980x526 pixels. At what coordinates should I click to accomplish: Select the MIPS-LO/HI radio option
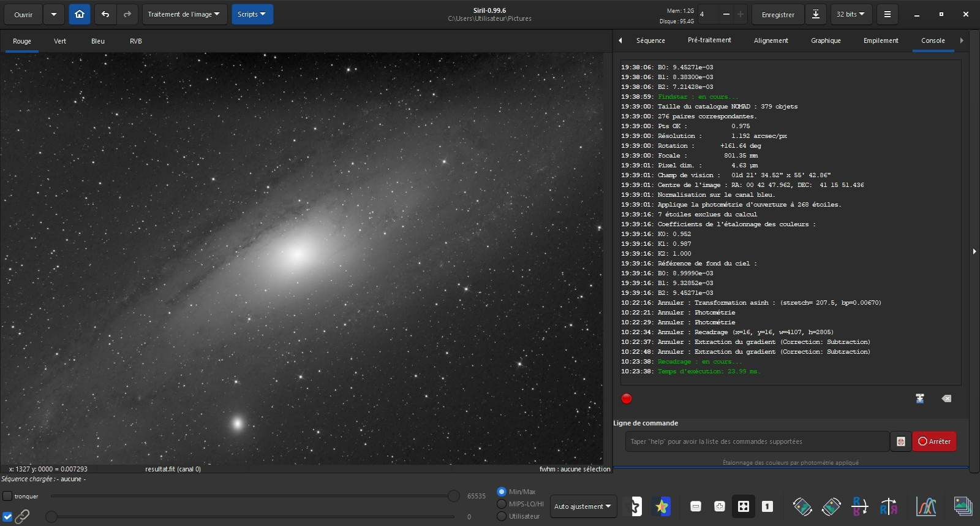click(x=502, y=504)
